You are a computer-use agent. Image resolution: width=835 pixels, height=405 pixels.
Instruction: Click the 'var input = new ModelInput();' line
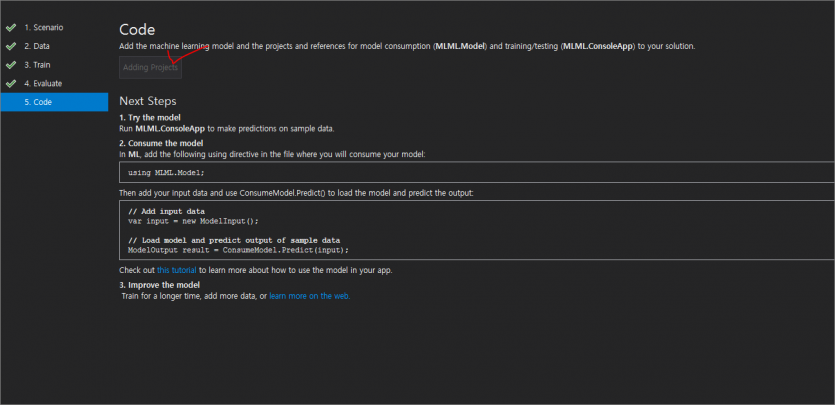coord(193,221)
